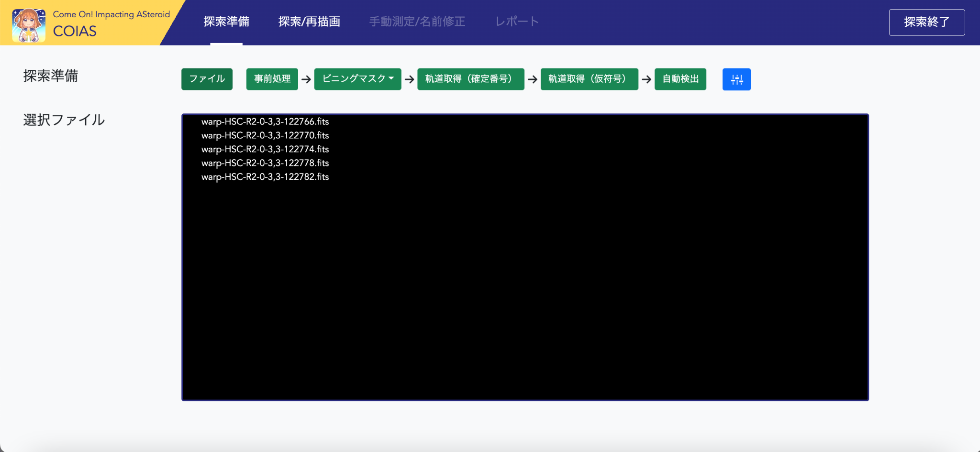Switch to the 探索準備 tab
The image size is (980, 452).
(226, 22)
